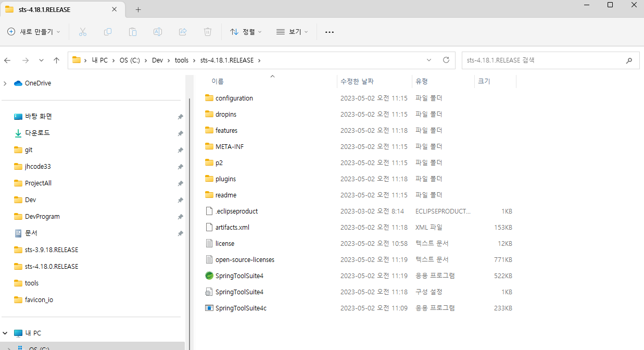Expand the address bar history dropdown
The width and height of the screenshot is (644, 350).
point(428,60)
